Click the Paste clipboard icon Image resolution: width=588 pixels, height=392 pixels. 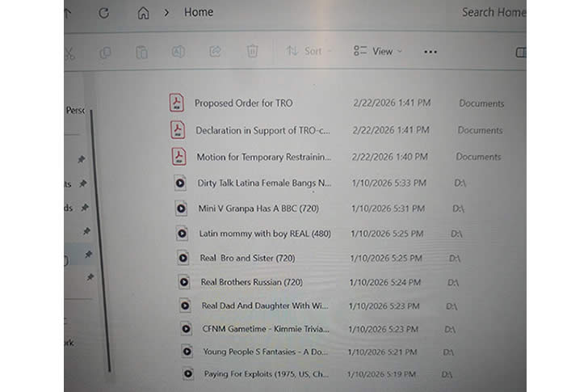[141, 52]
